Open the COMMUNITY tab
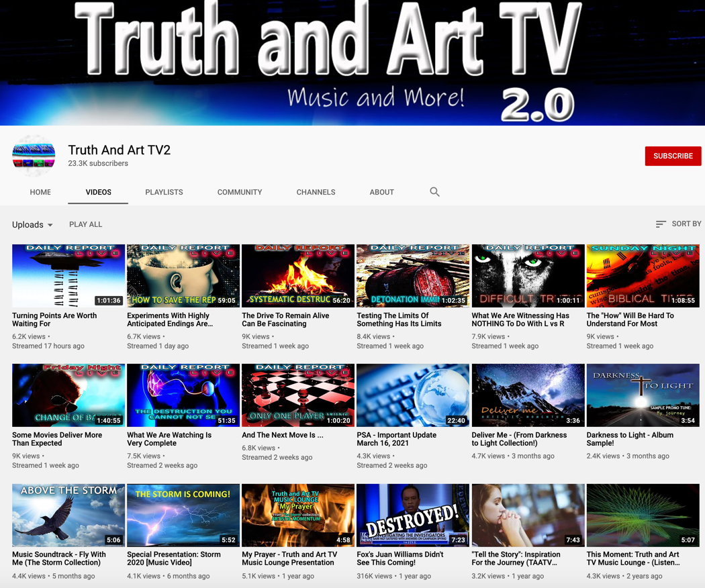The width and height of the screenshot is (705, 588). coord(239,192)
